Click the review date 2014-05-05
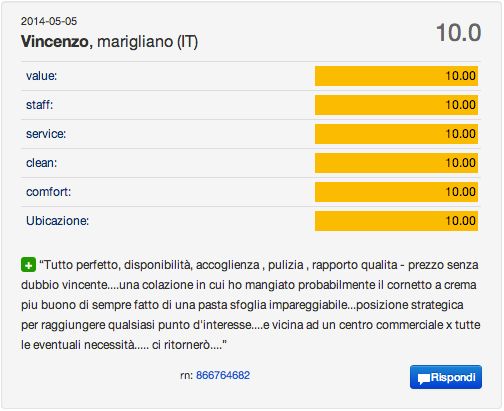This screenshot has width=504, height=411. [49, 21]
